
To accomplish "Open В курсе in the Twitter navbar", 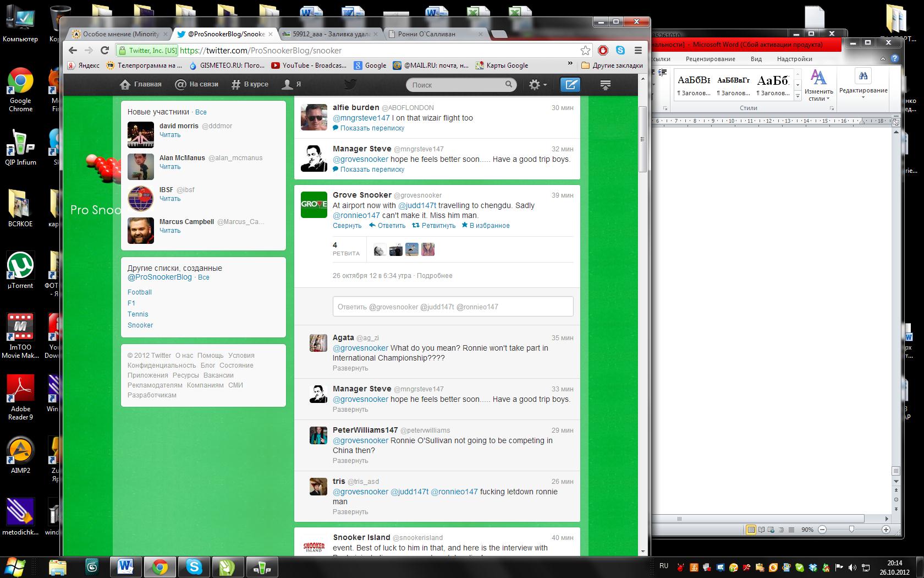I will tap(250, 84).
